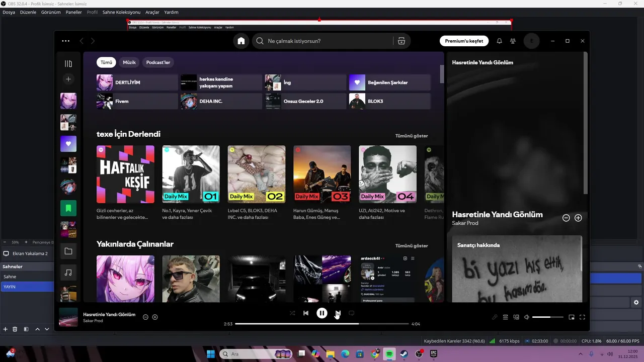Viewport: 644px width, 362px height.
Task: Open the Beğenilen Şarkılar shortcut
Action: click(390, 82)
